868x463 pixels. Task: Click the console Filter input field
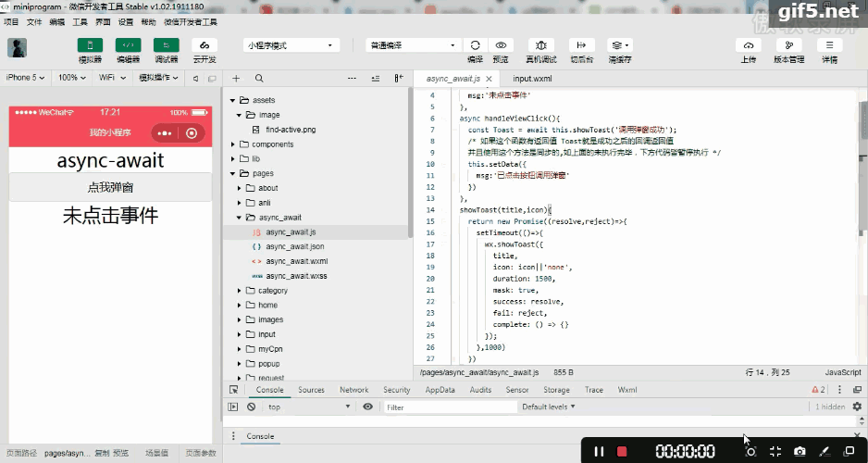451,407
